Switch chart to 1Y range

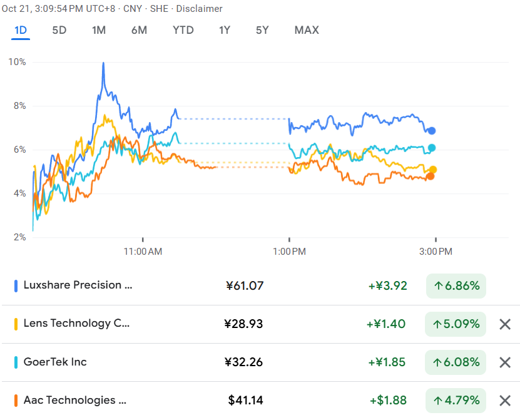pos(225,30)
